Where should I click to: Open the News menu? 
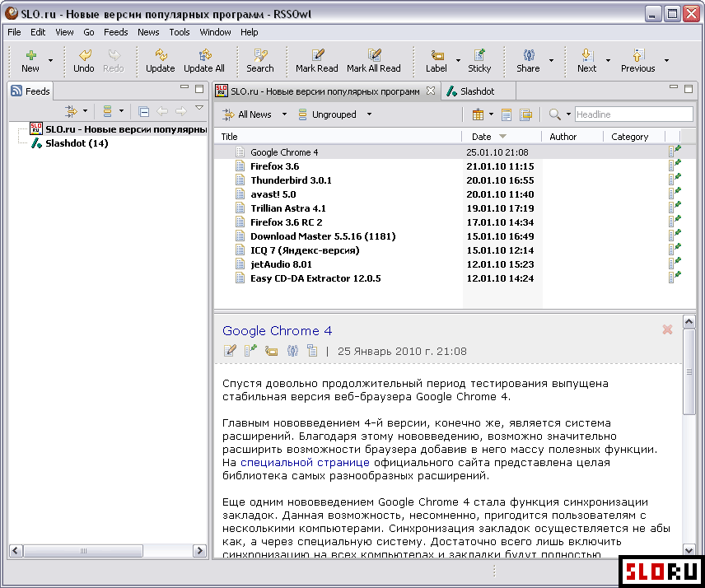[x=148, y=32]
